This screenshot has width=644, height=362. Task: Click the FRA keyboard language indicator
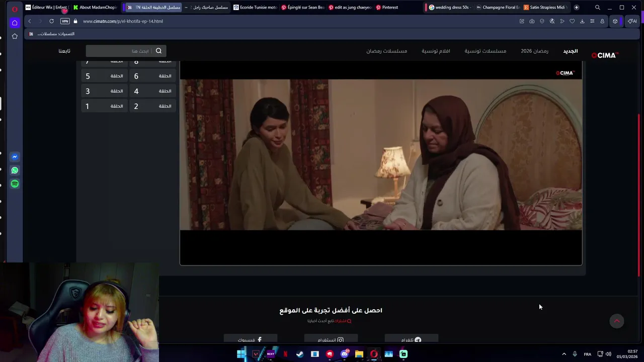click(x=587, y=354)
